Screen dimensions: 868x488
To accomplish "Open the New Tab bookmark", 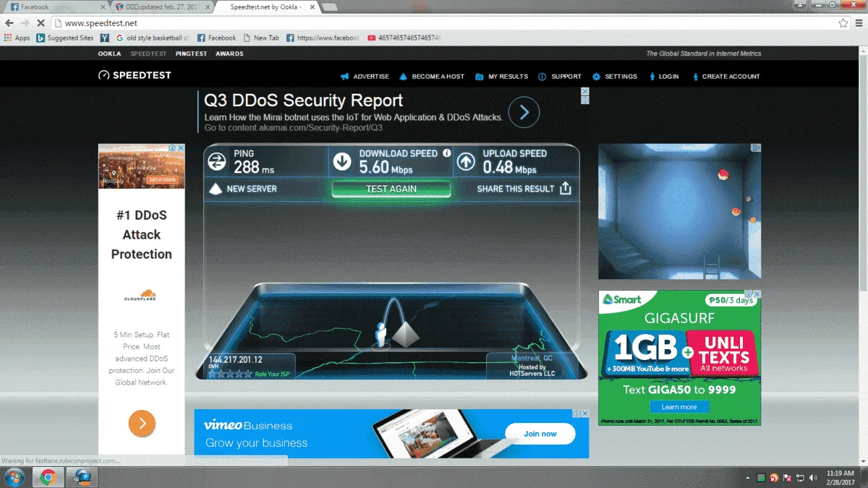I will 262,38.
